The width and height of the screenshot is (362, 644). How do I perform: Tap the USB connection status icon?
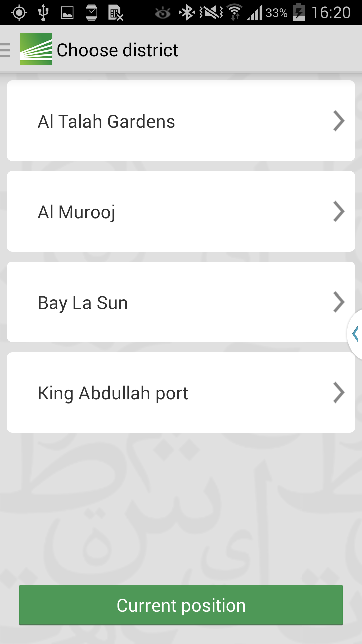point(43,13)
